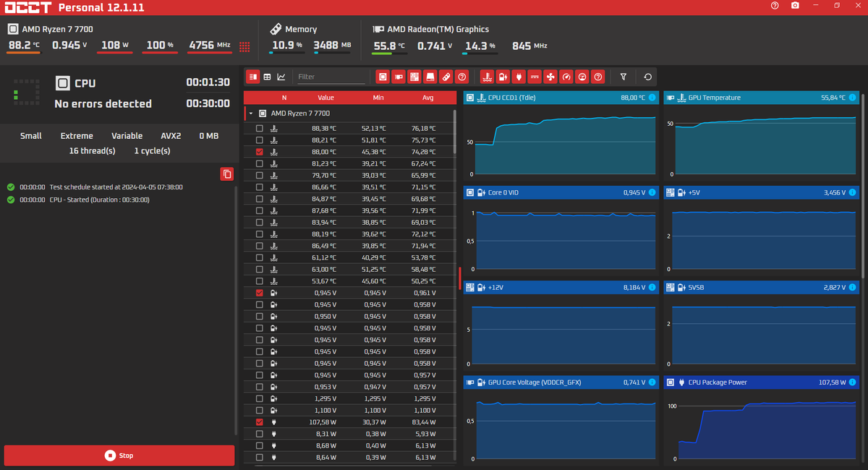Click the No errors detected status text

coord(103,103)
